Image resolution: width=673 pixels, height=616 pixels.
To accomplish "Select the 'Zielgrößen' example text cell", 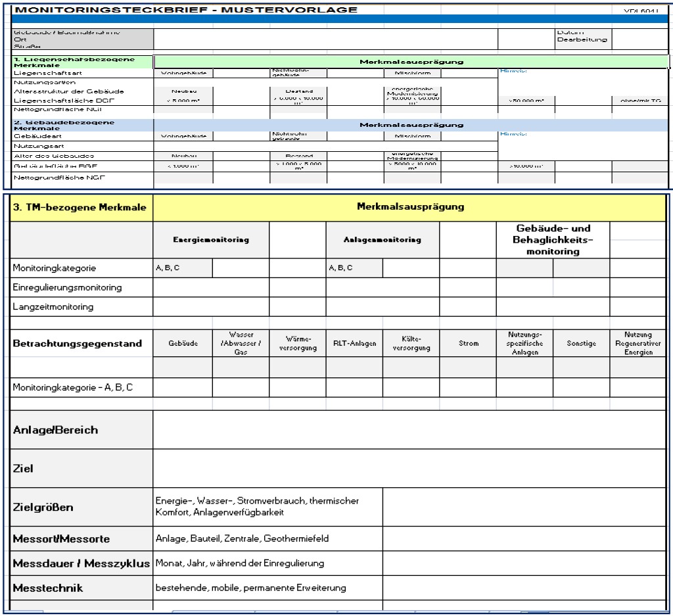I will (x=267, y=507).
